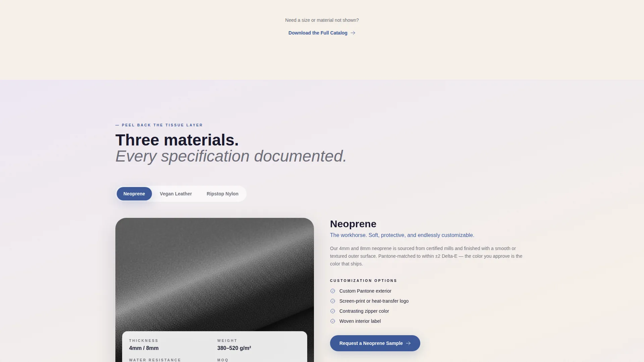Click the text Contrasting zipper color
The width and height of the screenshot is (644, 362).
coord(364,311)
